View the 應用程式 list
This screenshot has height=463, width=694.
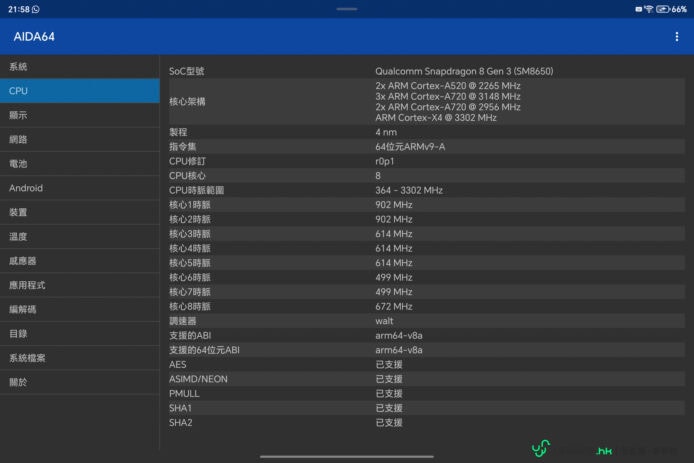[79, 285]
